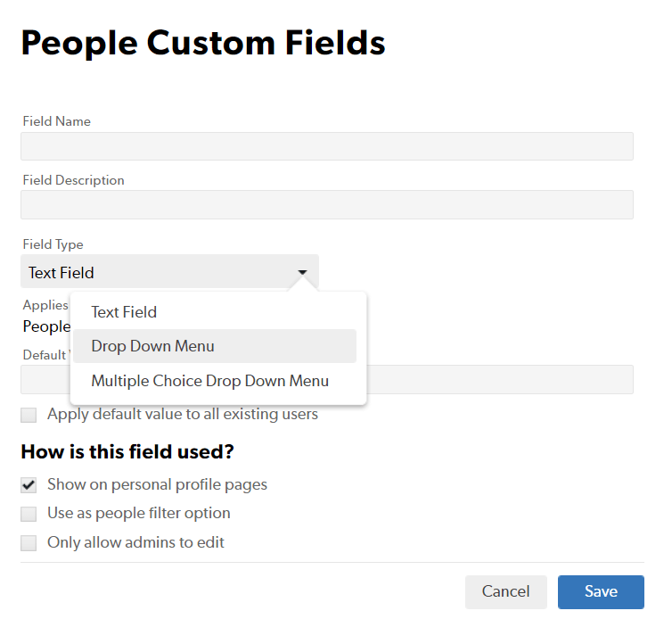672x619 pixels.
Task: Click the Field Description label
Action: click(x=73, y=180)
